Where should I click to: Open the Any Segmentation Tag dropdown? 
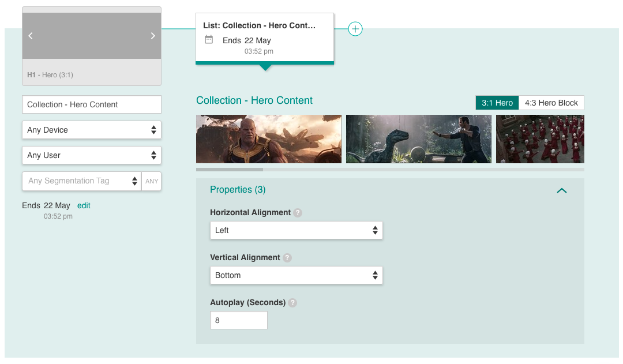[x=82, y=181]
